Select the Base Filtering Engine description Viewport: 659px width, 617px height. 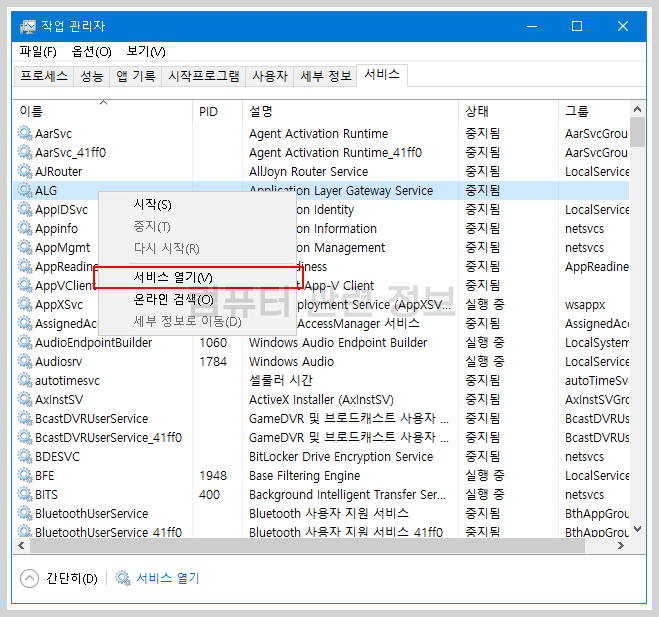coord(304,476)
